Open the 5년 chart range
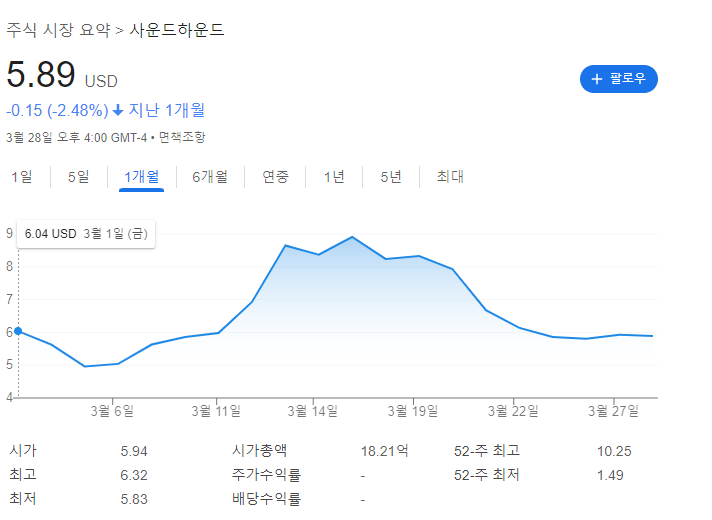Viewport: 712px width, 520px height. point(391,177)
